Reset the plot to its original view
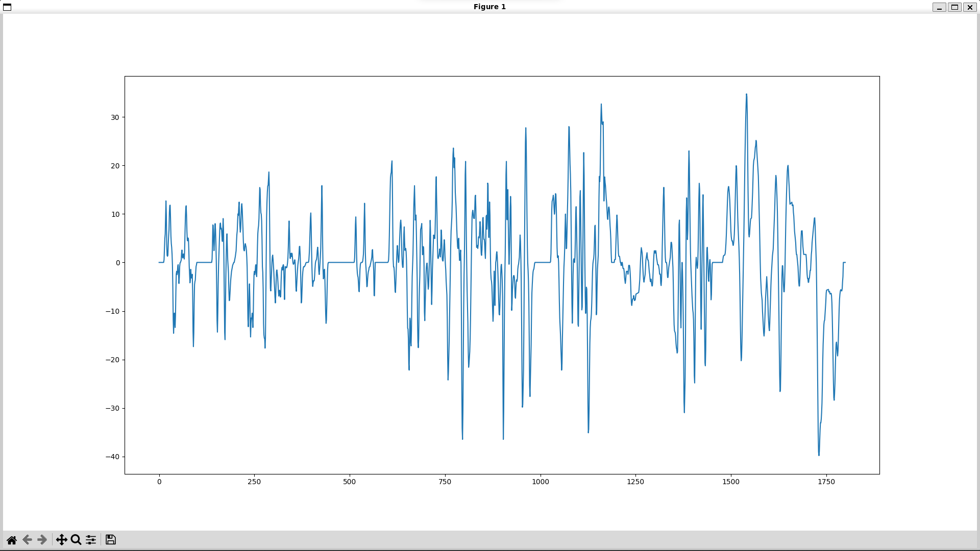Image resolution: width=980 pixels, height=551 pixels. pos(12,540)
